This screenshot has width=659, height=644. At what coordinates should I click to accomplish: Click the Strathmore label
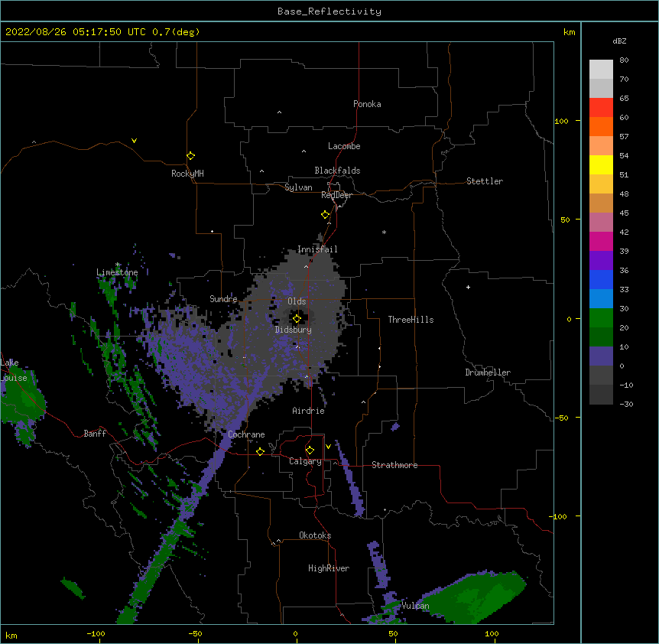[x=394, y=465]
